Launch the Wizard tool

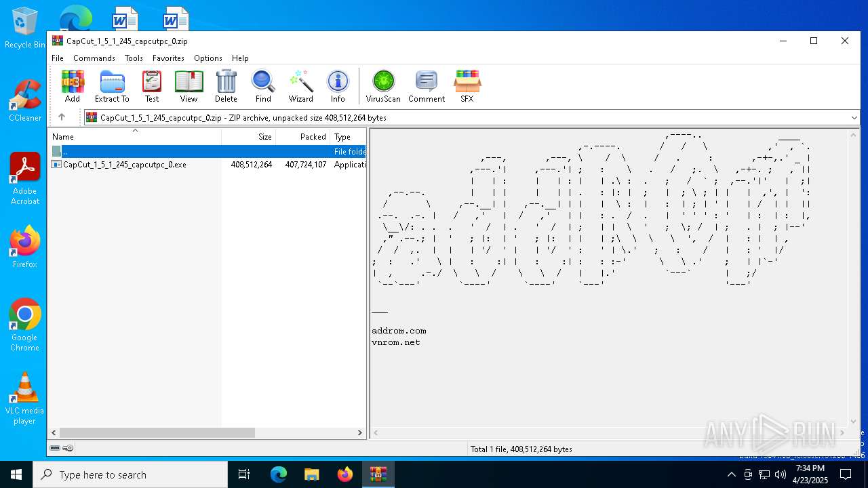pyautogui.click(x=300, y=86)
